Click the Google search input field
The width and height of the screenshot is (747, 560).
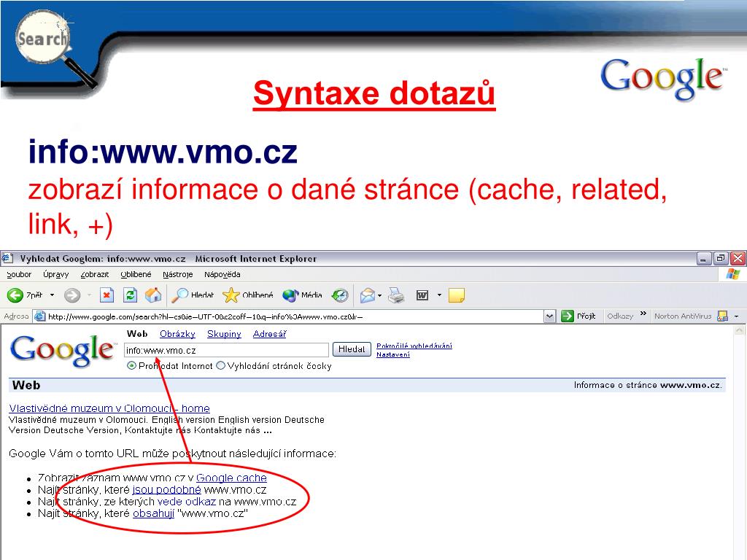click(x=226, y=350)
